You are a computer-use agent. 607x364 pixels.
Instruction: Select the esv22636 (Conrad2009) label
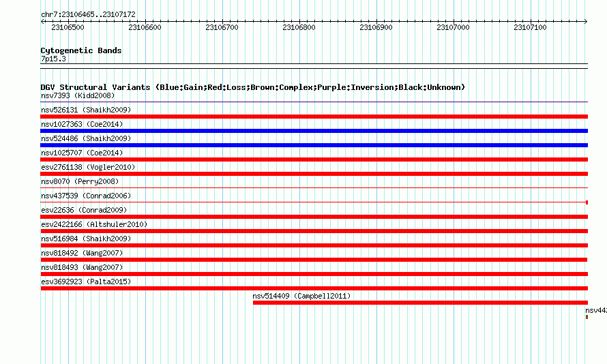point(84,210)
